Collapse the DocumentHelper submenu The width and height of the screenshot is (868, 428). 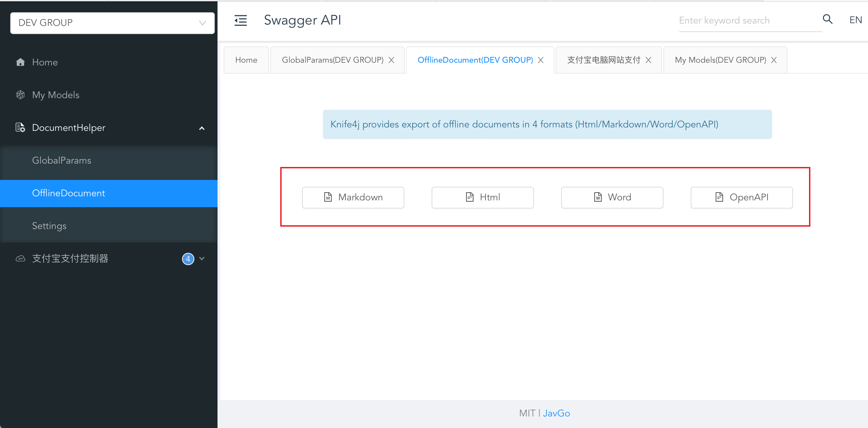click(x=201, y=128)
